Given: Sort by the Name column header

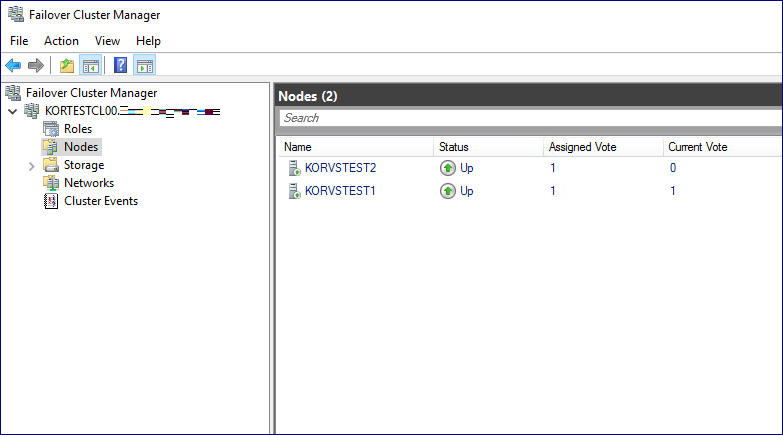Looking at the screenshot, I should click(x=356, y=147).
